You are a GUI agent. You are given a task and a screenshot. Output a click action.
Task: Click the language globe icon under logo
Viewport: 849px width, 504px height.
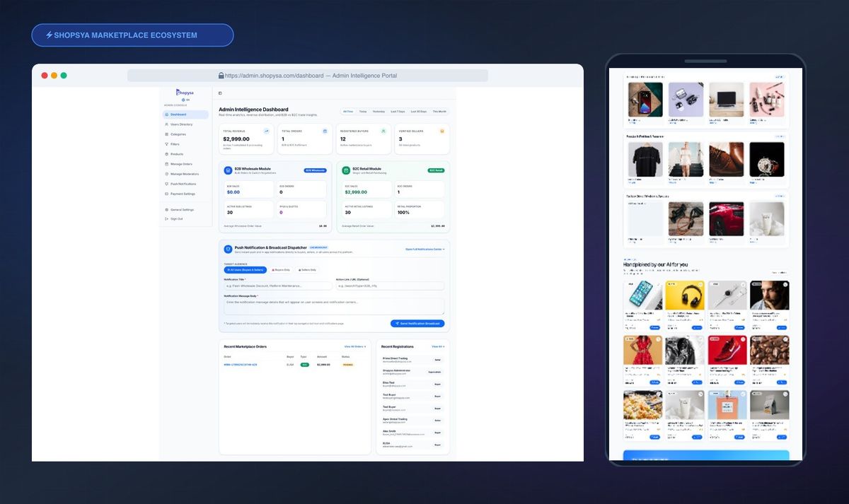click(183, 100)
